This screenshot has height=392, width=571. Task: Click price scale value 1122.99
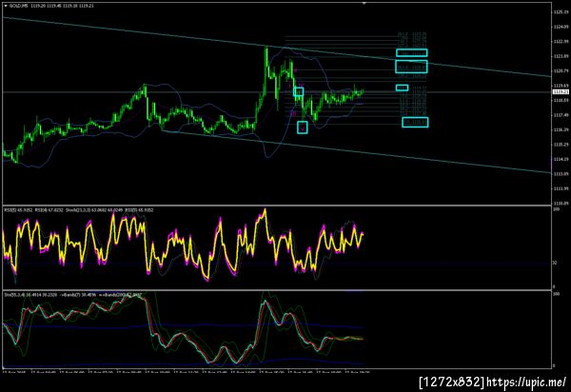pyautogui.click(x=561, y=41)
